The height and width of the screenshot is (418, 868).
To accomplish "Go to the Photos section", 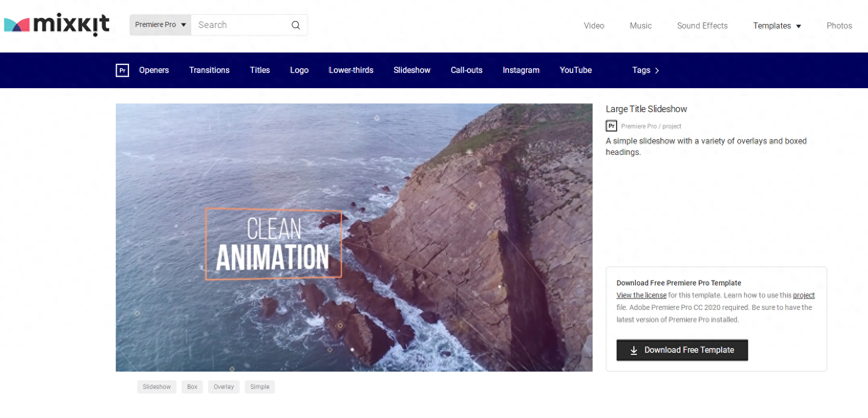I will 839,26.
